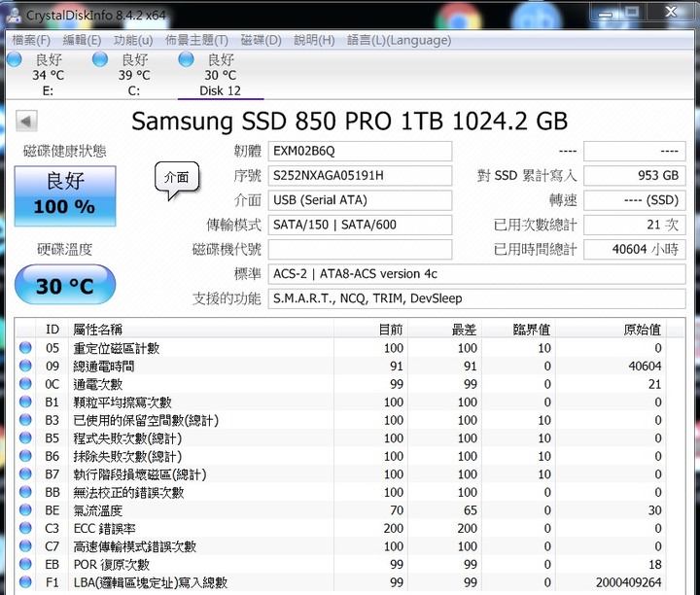Click the rotation rate value ---- (SSD)
This screenshot has height=595, width=700.
tap(634, 200)
